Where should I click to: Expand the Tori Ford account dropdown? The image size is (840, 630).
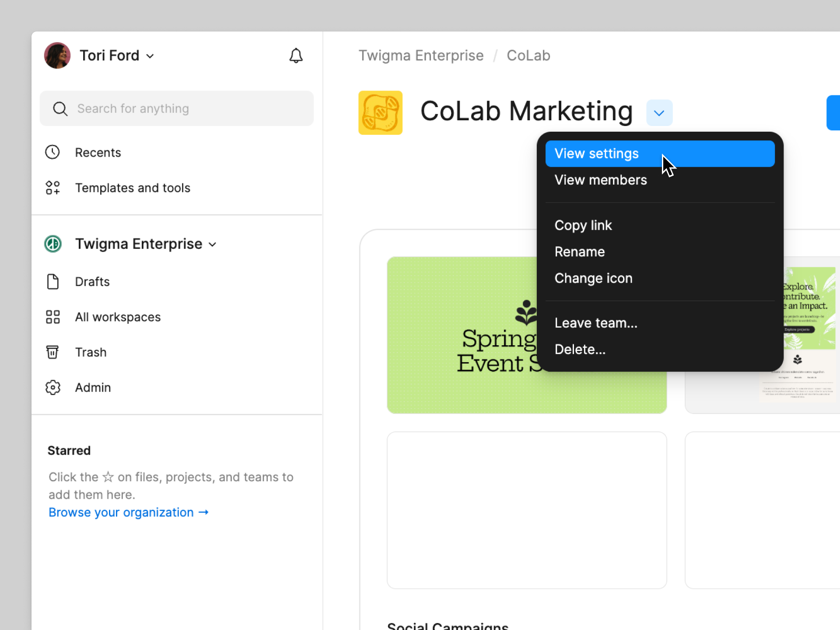point(150,56)
